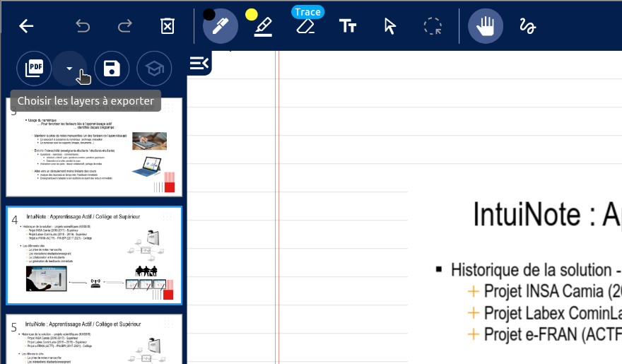This screenshot has width=622, height=364.
Task: Collapse the slide thumbnails panel
Action: (199, 64)
